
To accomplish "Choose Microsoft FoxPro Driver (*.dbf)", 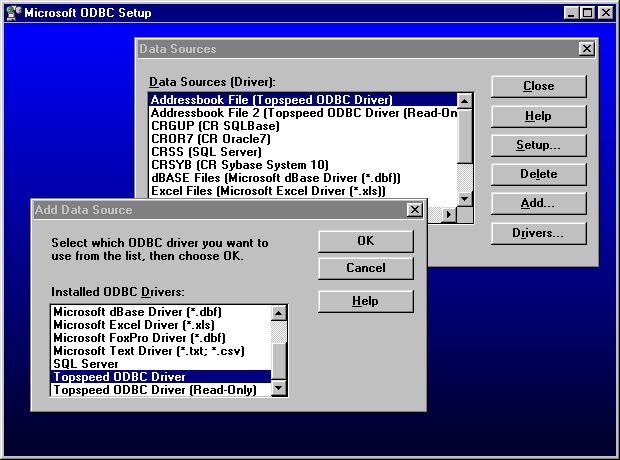I will (x=161, y=338).
